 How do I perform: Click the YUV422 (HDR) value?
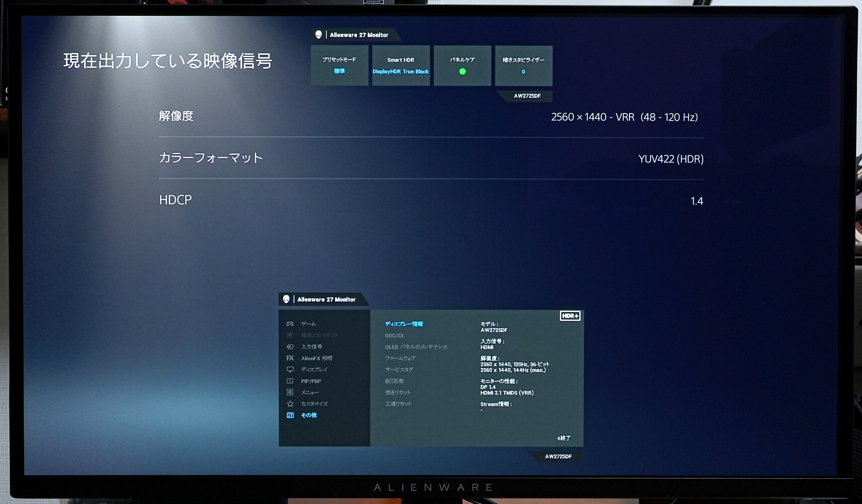tap(671, 159)
